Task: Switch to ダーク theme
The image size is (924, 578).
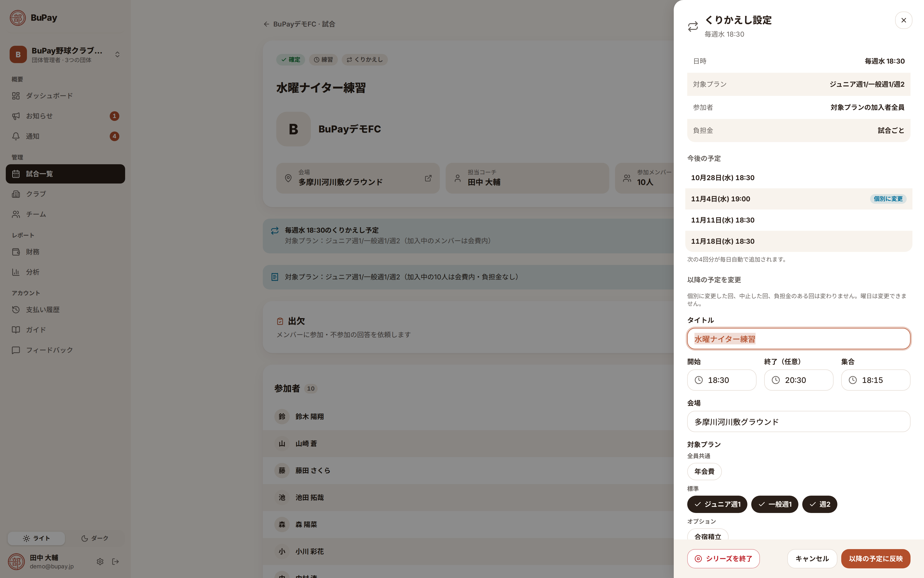Action: (95, 538)
